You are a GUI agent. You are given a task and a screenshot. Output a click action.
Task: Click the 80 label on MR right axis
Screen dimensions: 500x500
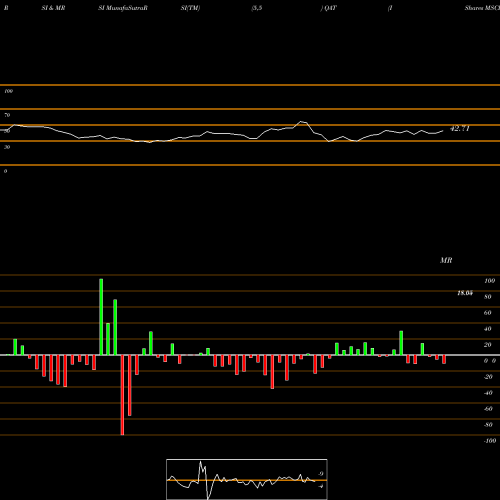tap(488, 297)
